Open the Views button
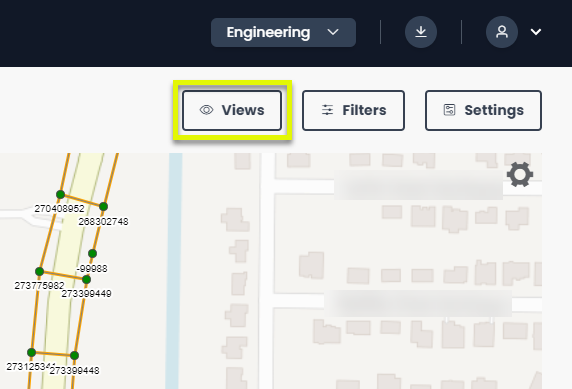572x389 pixels. (x=232, y=110)
